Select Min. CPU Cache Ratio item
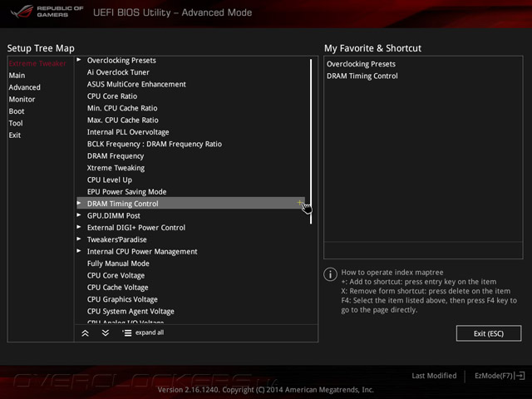This screenshot has height=399, width=532. pyautogui.click(x=122, y=108)
